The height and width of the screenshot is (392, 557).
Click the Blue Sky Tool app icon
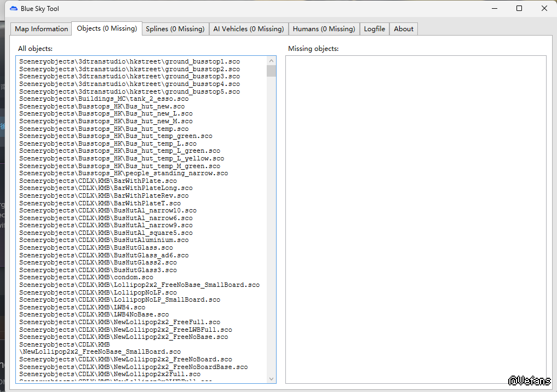14,9
